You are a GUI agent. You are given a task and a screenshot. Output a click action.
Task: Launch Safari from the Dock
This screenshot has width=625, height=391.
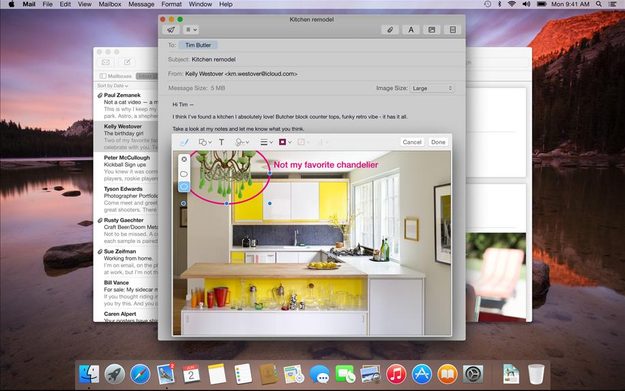point(140,374)
